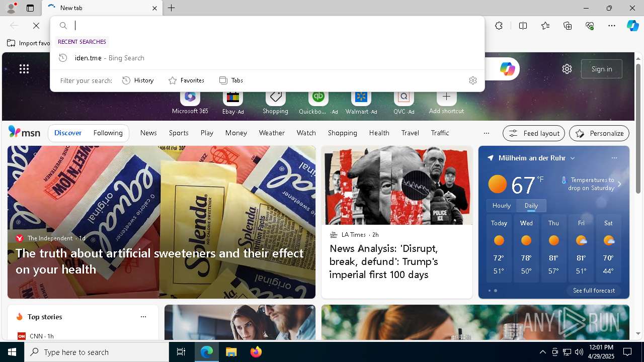Open the Watch category
Viewport: 644px width, 362px height.
[306, 133]
